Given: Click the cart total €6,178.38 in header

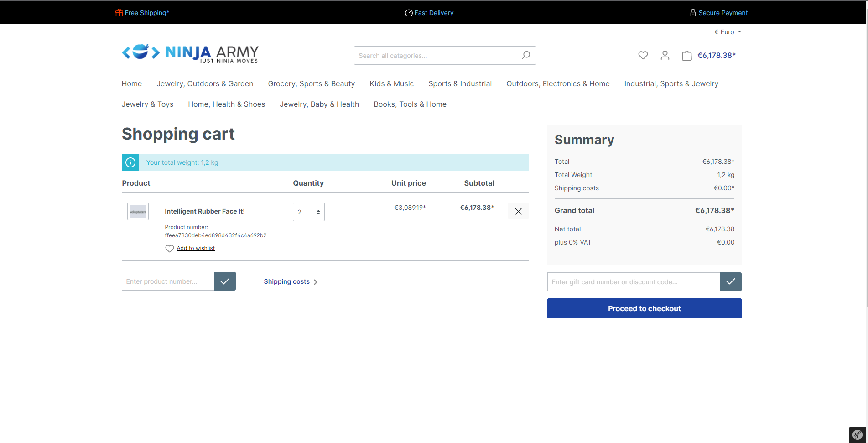Looking at the screenshot, I should (x=717, y=56).
